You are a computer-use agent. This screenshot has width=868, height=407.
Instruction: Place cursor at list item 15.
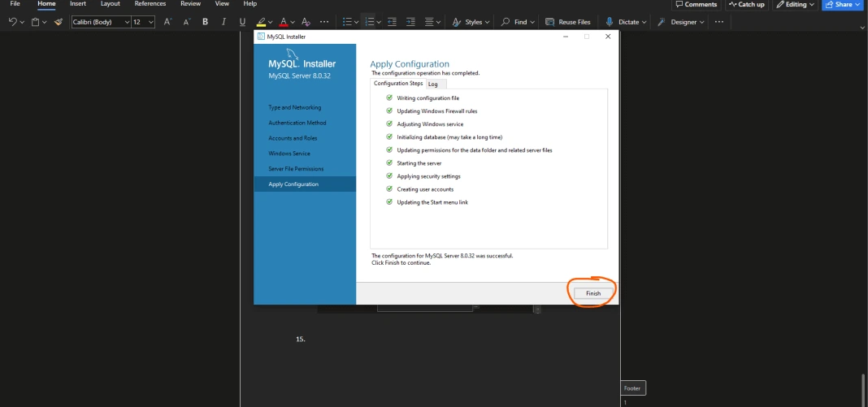(x=301, y=339)
